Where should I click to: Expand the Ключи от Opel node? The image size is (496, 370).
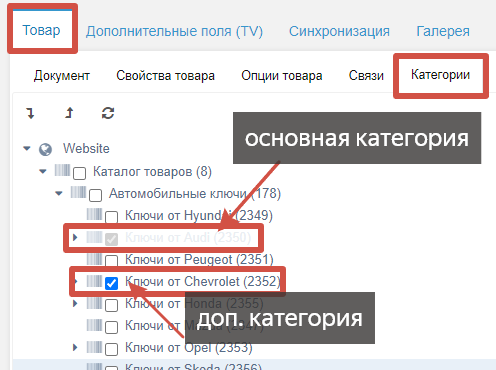tap(75, 347)
